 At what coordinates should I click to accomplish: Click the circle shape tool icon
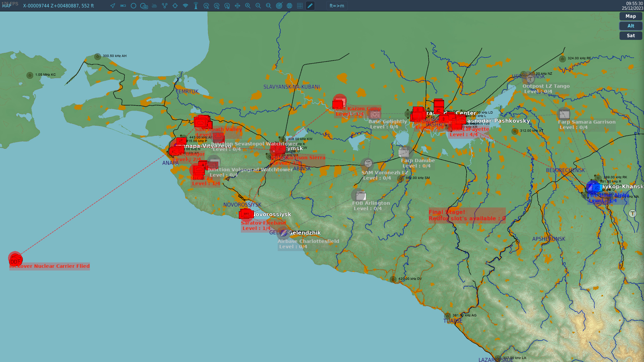tap(133, 6)
